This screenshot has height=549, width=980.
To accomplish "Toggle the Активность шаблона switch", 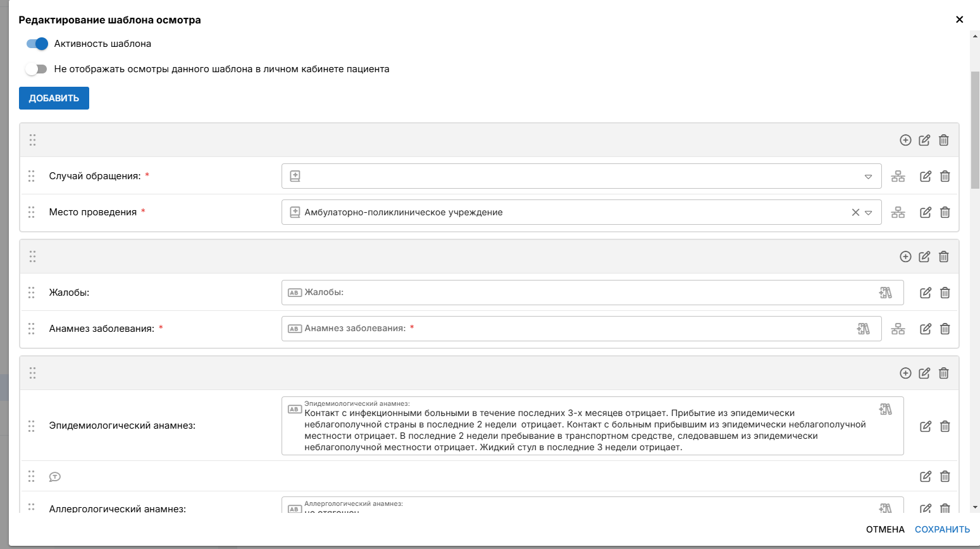I will coord(37,44).
